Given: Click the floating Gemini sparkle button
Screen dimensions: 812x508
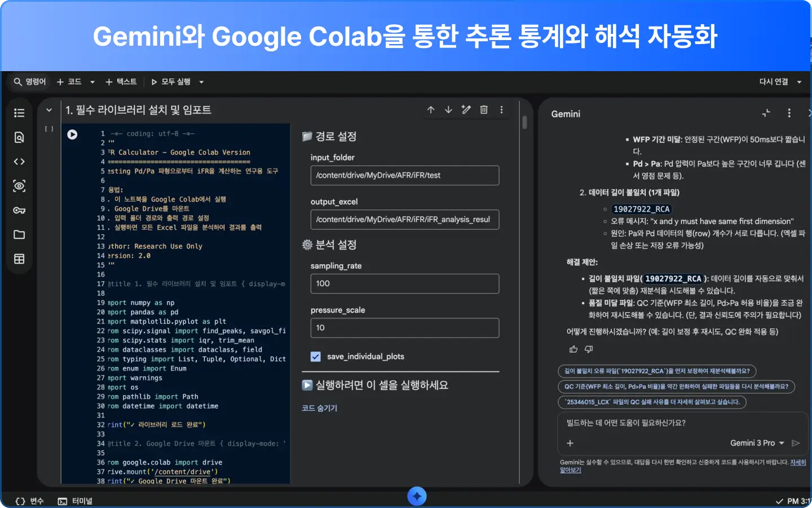Looking at the screenshot, I should [417, 496].
